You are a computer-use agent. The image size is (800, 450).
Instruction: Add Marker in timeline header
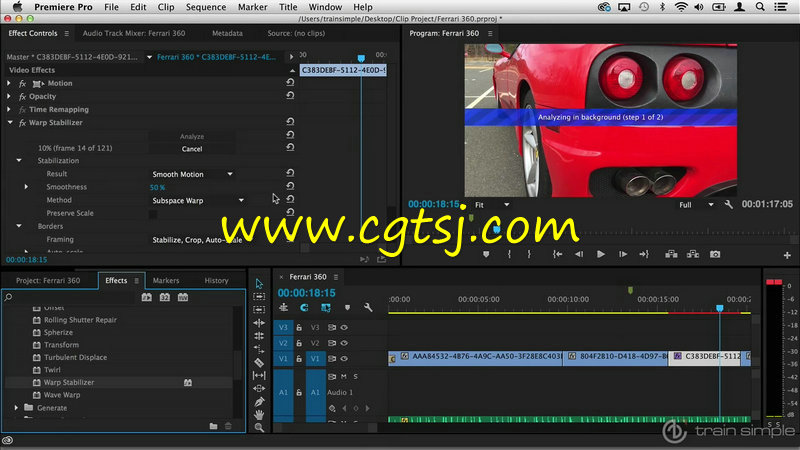click(x=347, y=308)
